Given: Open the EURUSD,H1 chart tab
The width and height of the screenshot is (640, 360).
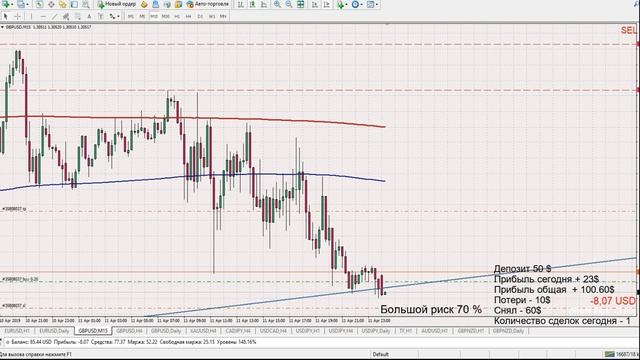Looking at the screenshot, I should (x=17, y=331).
